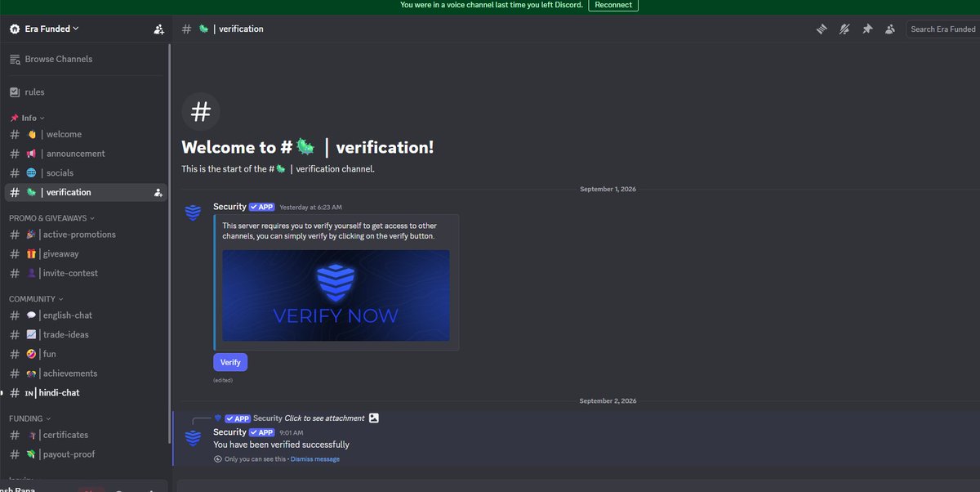Click create invite icon on verification channel
Viewport: 980px width, 492px height.
pos(158,193)
